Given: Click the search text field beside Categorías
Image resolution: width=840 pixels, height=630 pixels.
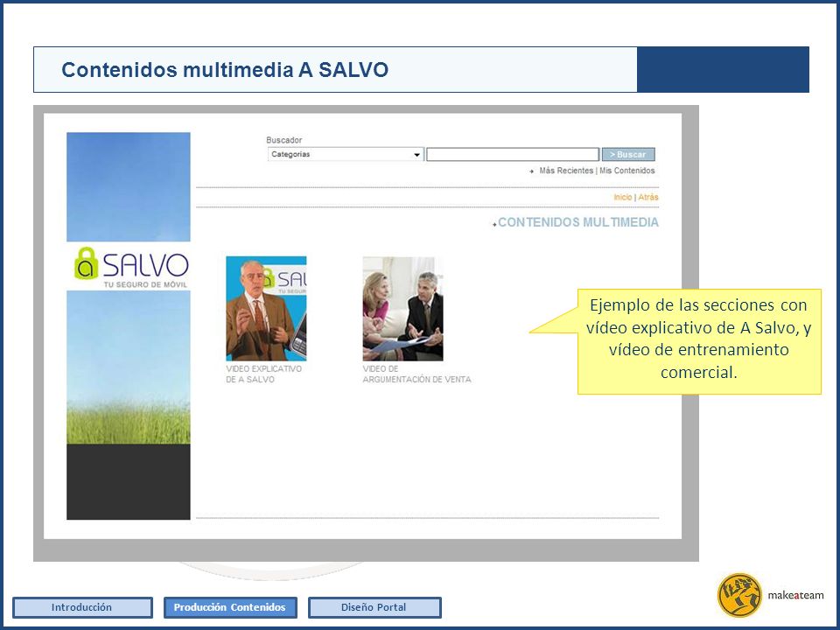Looking at the screenshot, I should coord(513,154).
